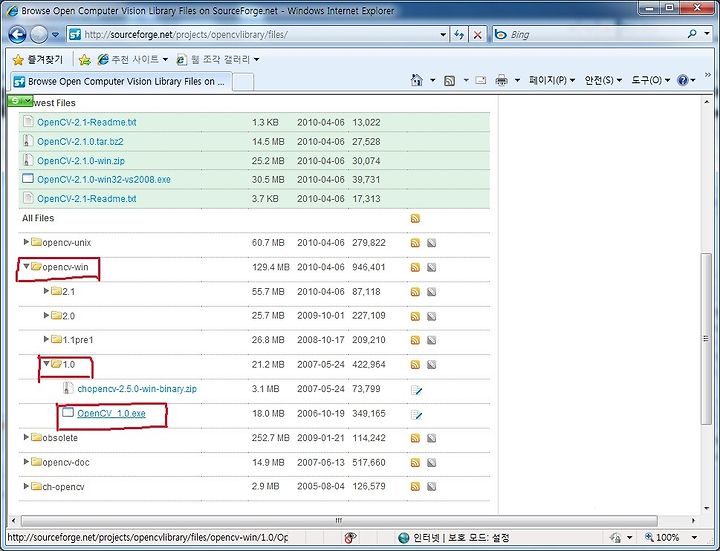Screen dimensions: 720x551
Task: Click the RSS feeds icon in the command bar
Action: [450, 81]
